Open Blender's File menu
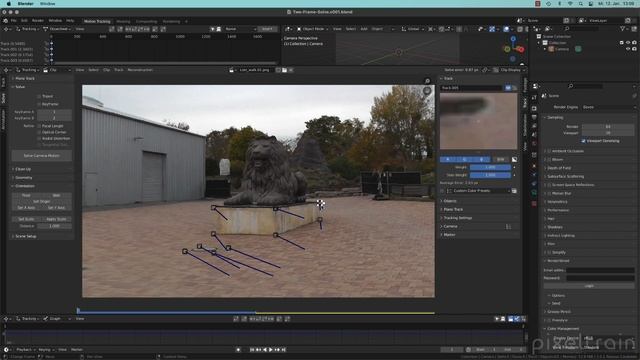 point(13,20)
